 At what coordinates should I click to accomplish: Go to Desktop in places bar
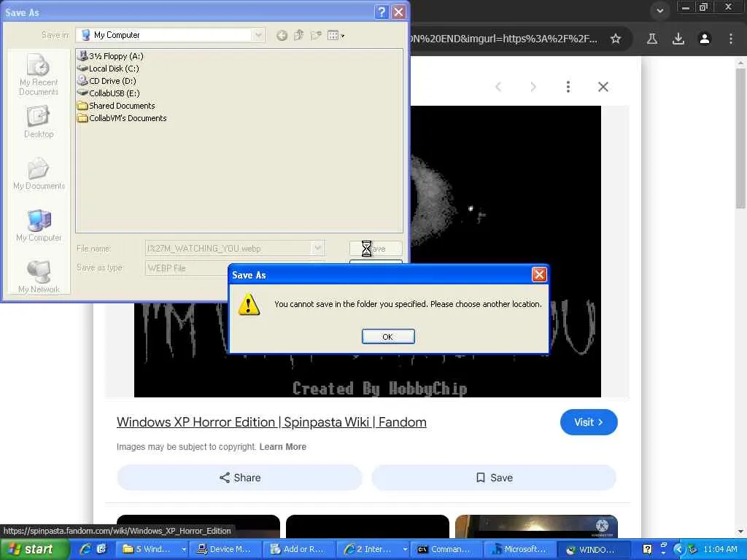(39, 122)
